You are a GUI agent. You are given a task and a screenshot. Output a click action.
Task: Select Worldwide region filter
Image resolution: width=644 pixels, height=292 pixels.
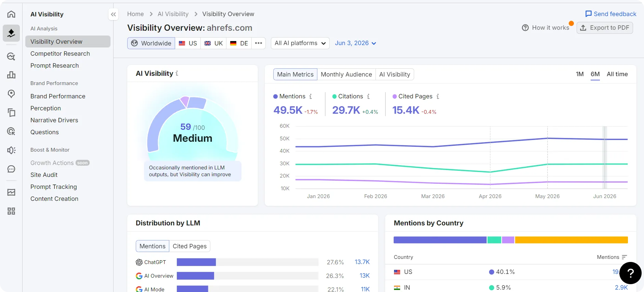pyautogui.click(x=151, y=43)
